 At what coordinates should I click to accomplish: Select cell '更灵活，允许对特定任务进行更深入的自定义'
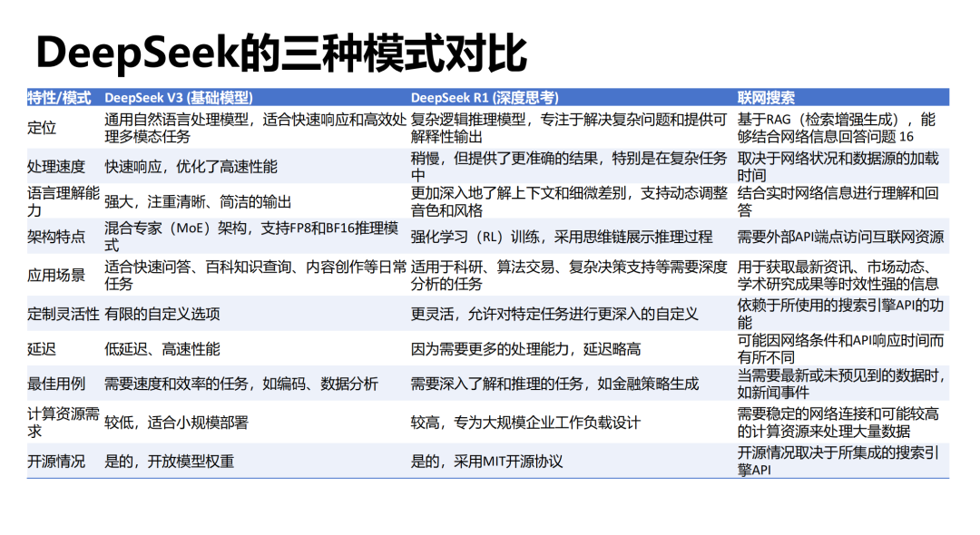point(554,314)
